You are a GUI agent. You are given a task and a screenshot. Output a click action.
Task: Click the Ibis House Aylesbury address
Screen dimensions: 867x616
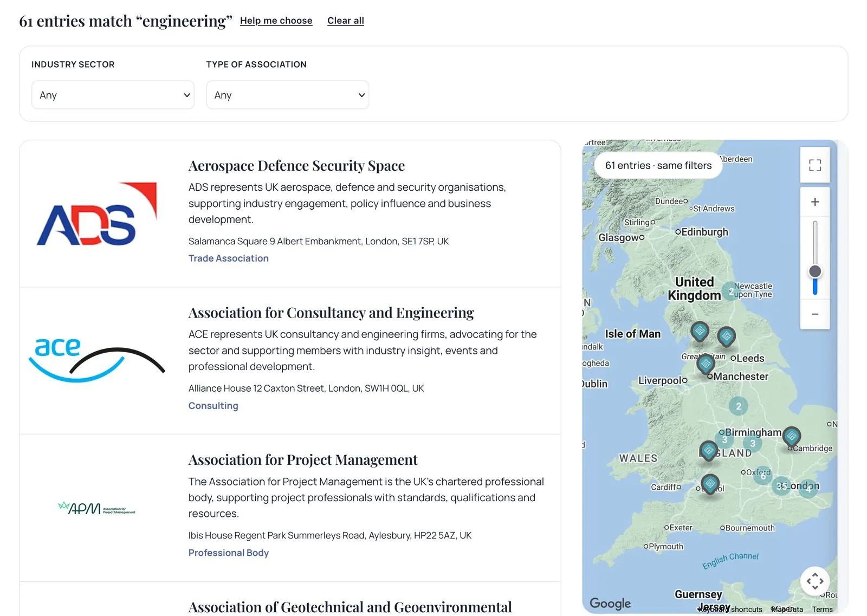330,535
